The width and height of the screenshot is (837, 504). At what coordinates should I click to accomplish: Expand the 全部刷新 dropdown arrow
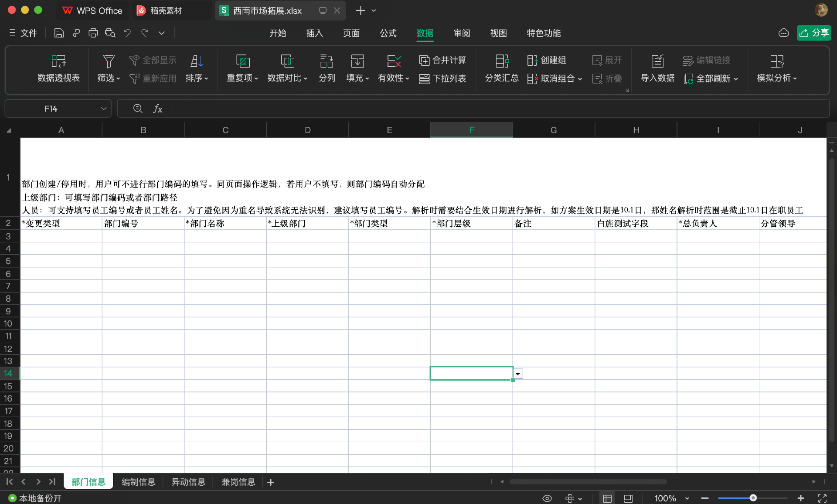point(736,79)
